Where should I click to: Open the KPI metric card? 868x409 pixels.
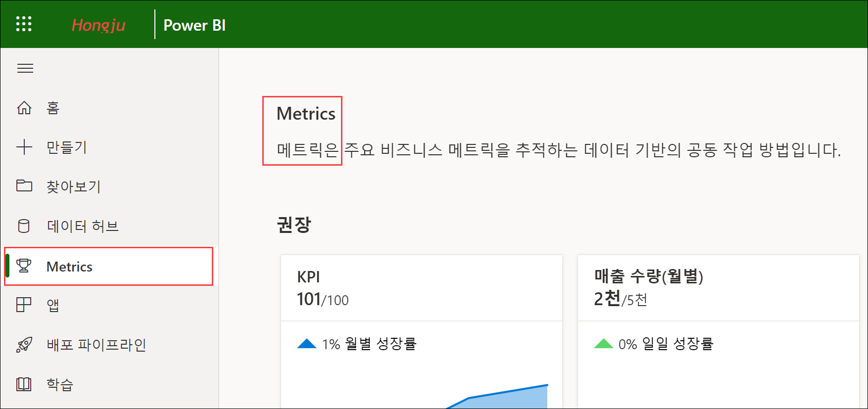[422, 332]
